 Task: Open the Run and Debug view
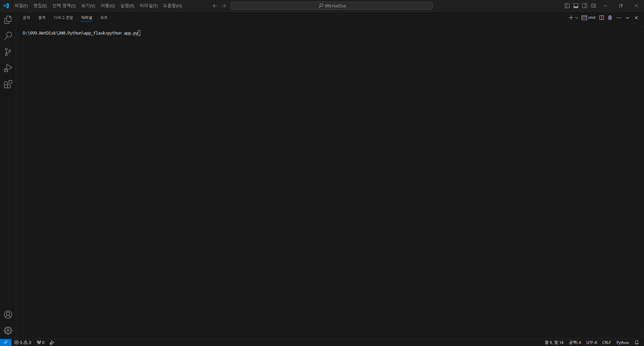click(x=8, y=68)
